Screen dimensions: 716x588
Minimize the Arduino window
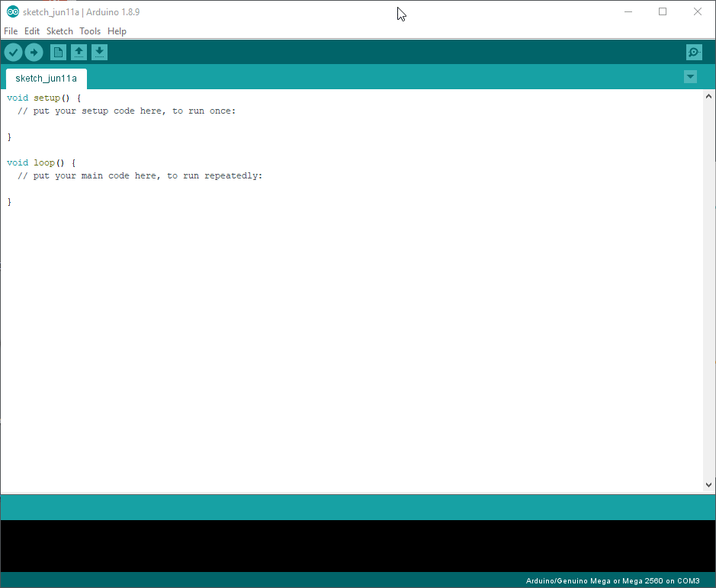628,11
